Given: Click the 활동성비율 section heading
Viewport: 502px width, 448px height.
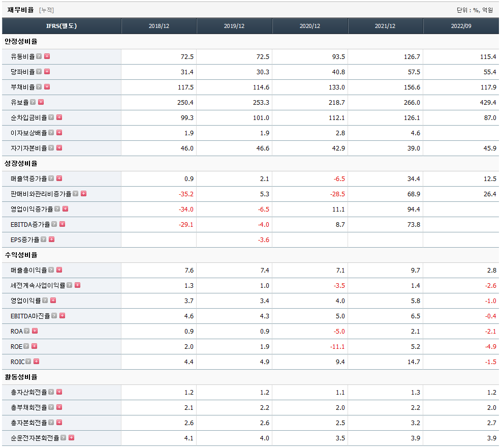Looking at the screenshot, I should [x=21, y=377].
